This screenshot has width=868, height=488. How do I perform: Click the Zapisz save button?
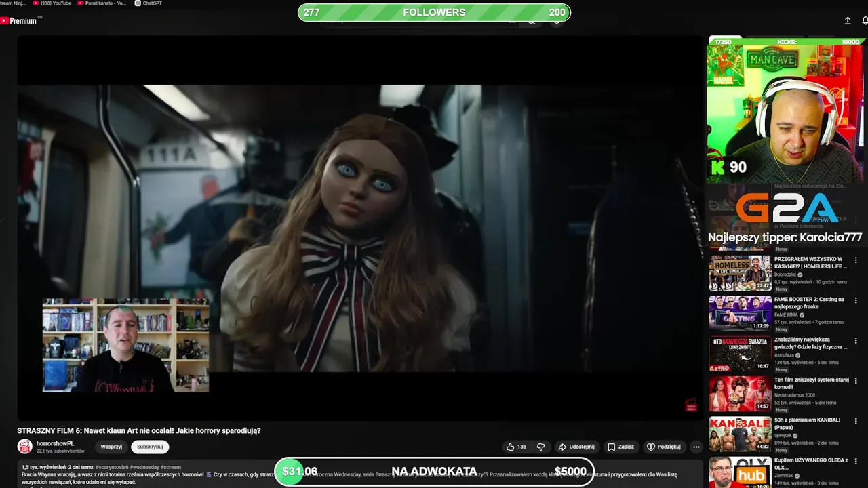pyautogui.click(x=620, y=447)
